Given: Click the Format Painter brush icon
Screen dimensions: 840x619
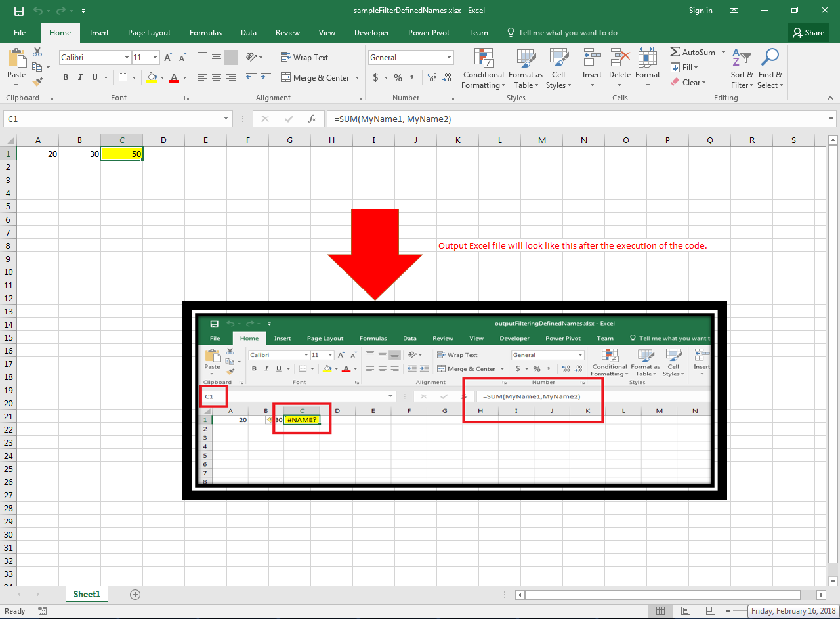Looking at the screenshot, I should (x=37, y=82).
